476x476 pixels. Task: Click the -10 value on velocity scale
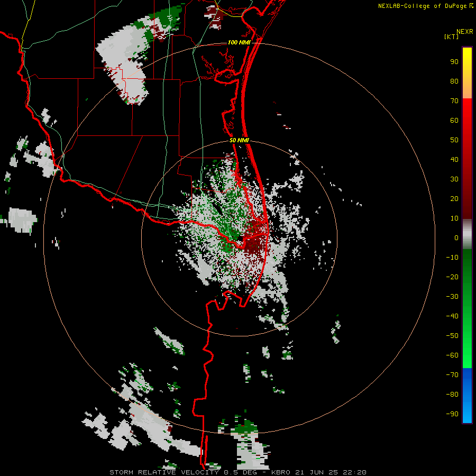tap(452, 258)
